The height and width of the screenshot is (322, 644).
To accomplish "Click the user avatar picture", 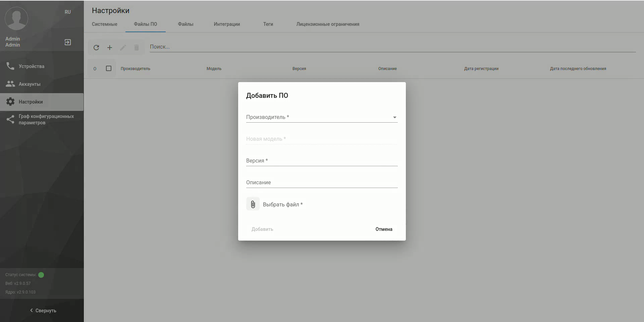I will 16,18.
